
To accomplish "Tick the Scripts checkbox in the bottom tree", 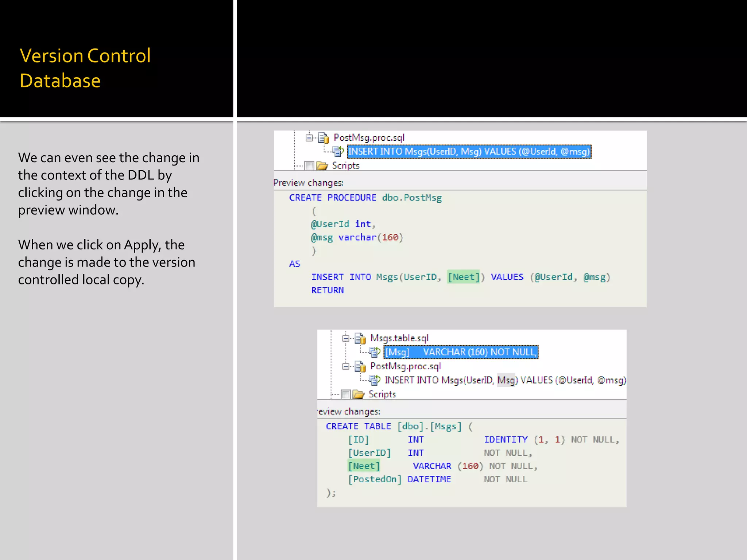I will 346,394.
